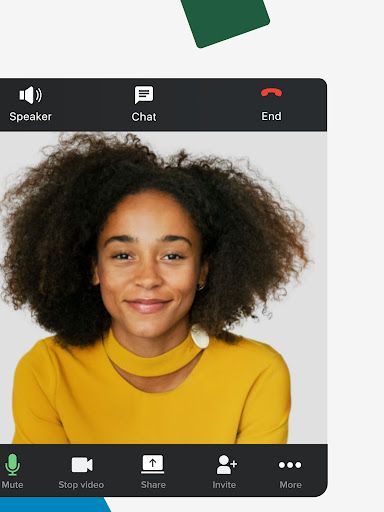The height and width of the screenshot is (512, 384).
Task: Toggle the Mute text label
Action: click(12, 485)
